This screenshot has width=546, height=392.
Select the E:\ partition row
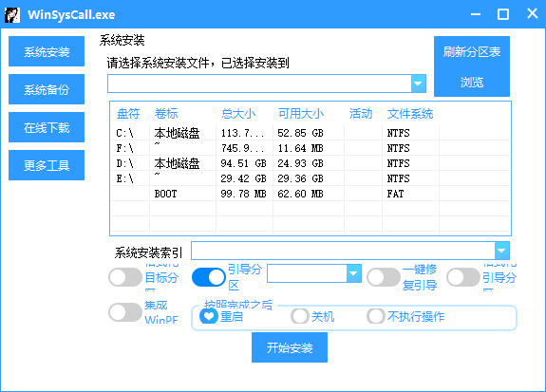coord(311,178)
